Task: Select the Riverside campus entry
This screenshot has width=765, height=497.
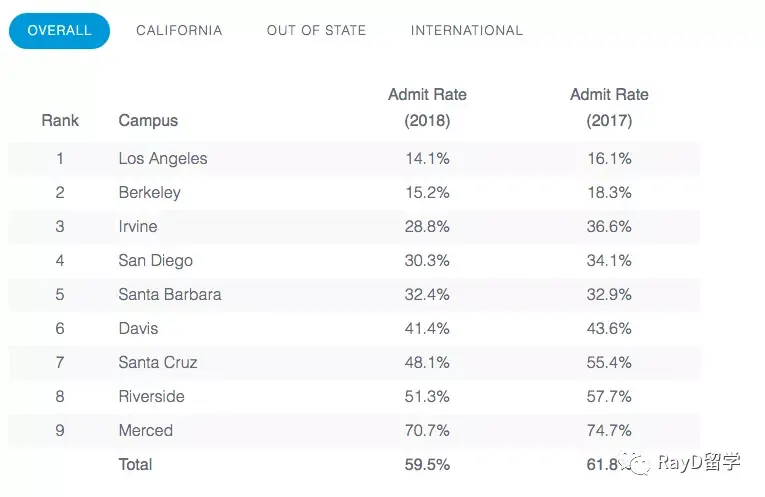Action: [x=152, y=397]
